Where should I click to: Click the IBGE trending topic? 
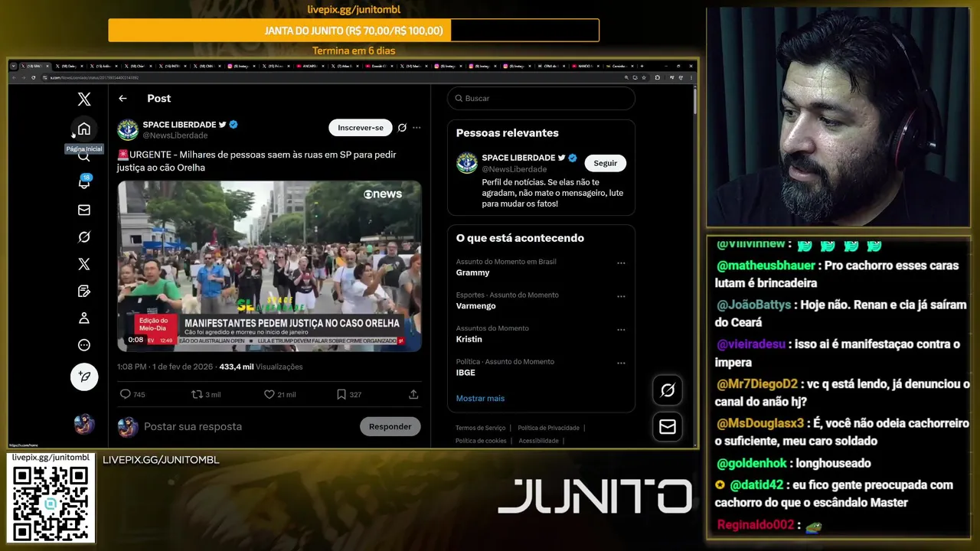[465, 373]
